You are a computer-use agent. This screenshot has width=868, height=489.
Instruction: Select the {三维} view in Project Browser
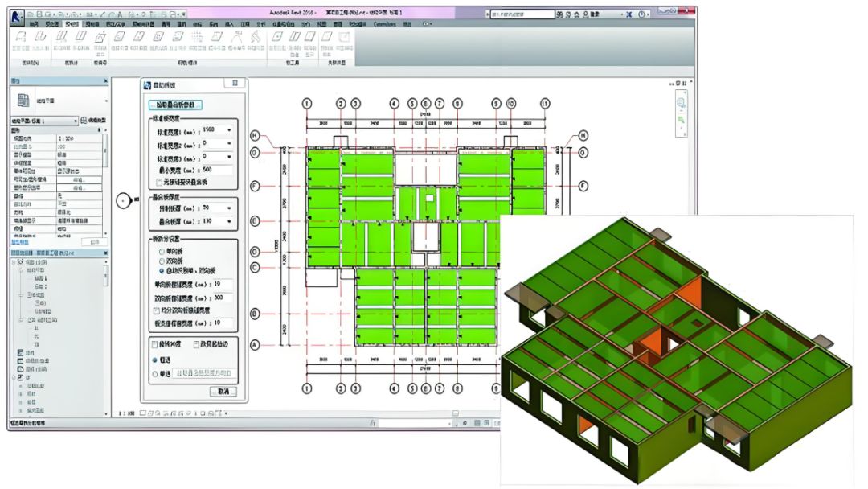click(40, 303)
